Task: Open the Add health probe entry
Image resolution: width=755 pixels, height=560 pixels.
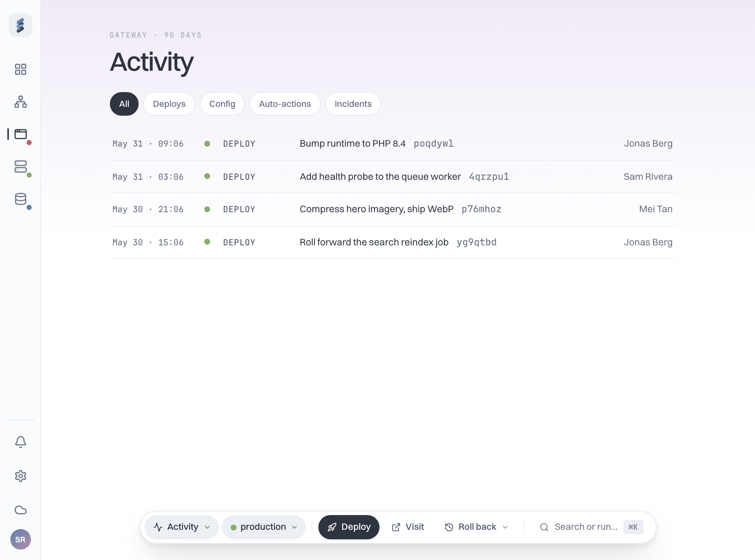Action: tap(393, 176)
